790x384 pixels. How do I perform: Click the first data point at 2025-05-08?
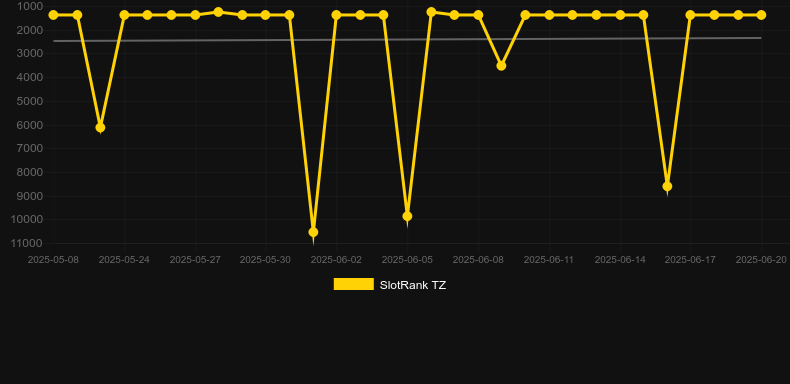(53, 15)
